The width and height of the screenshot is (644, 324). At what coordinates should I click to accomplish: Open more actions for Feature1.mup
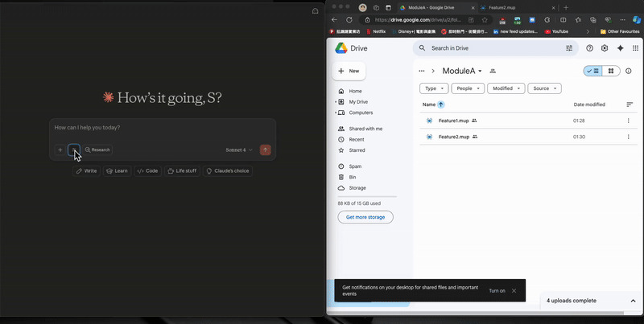[x=629, y=121]
